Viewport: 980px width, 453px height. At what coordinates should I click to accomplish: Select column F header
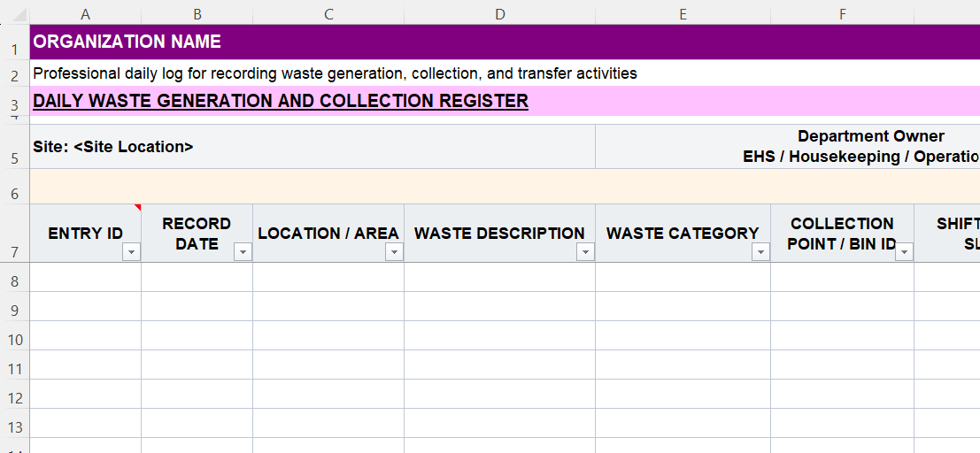pyautogui.click(x=842, y=13)
